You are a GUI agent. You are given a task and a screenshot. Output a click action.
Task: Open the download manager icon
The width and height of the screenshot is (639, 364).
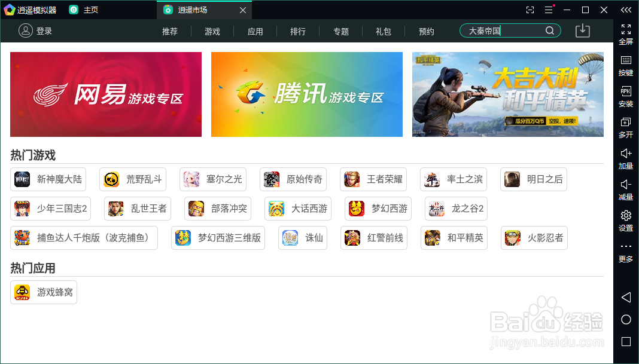coord(582,30)
